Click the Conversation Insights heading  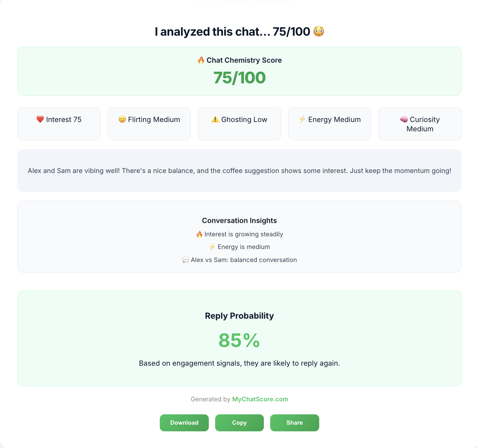pyautogui.click(x=240, y=221)
